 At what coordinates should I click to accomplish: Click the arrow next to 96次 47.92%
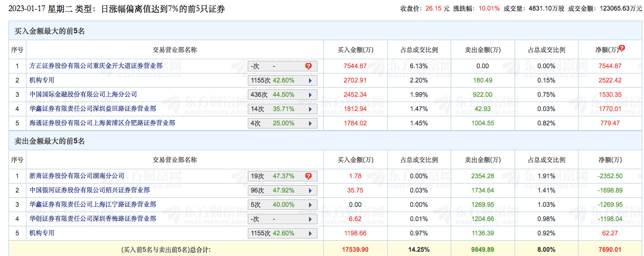coord(310,190)
